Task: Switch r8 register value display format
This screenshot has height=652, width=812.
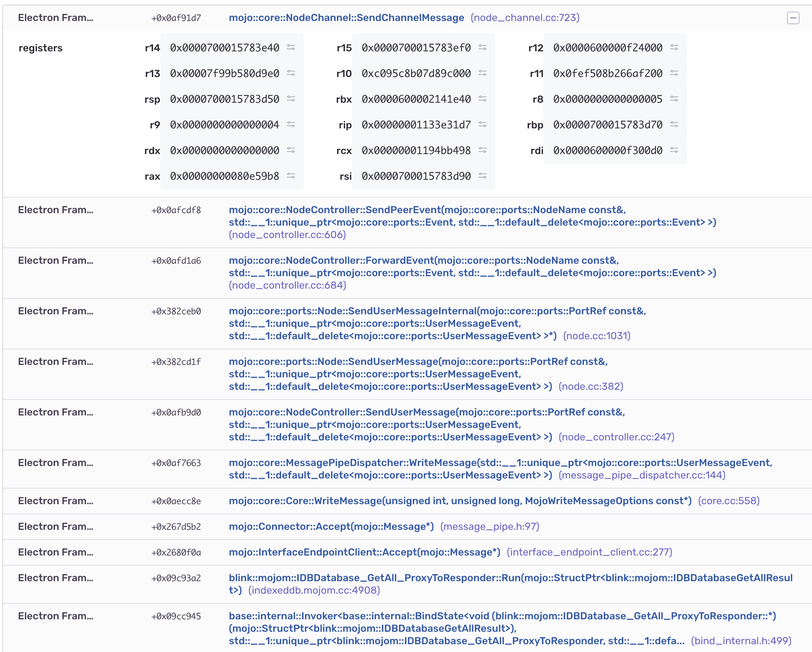Action: tap(674, 99)
